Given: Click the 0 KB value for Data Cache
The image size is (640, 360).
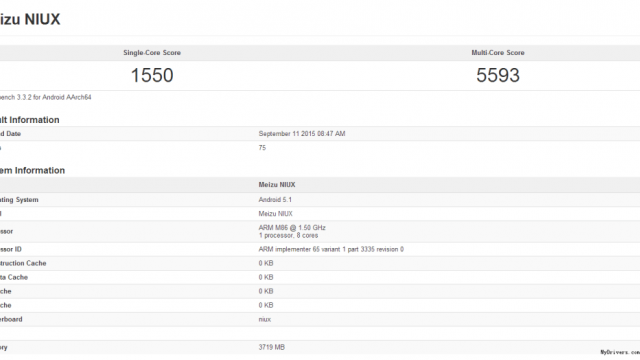Looking at the screenshot, I should pyautogui.click(x=266, y=277).
